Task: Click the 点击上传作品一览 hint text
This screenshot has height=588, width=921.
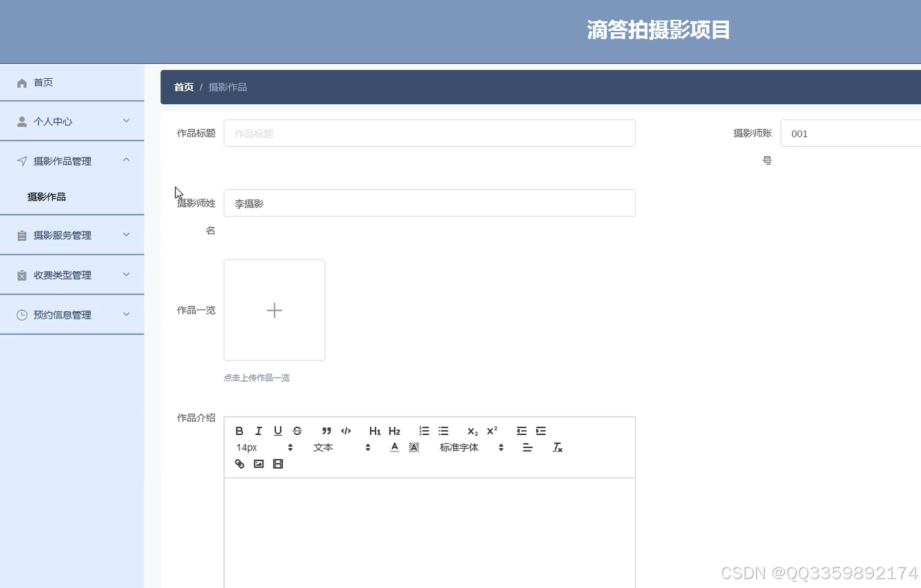Action: point(256,378)
